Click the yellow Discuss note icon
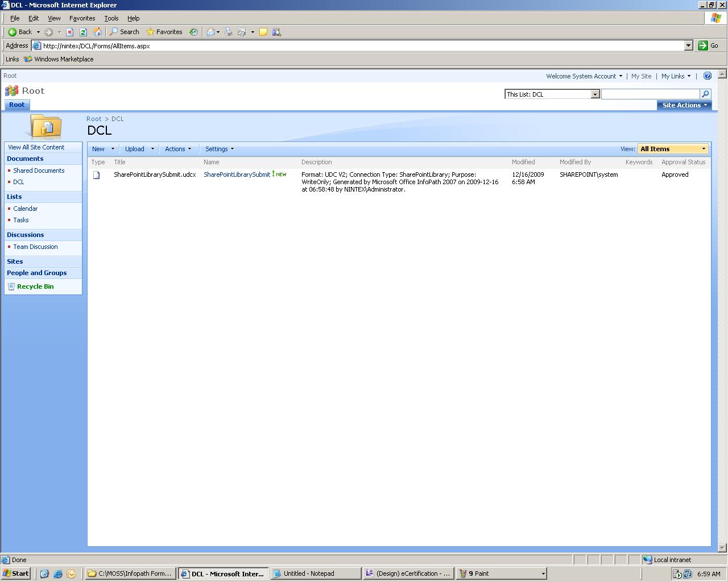728x582 pixels. click(263, 32)
